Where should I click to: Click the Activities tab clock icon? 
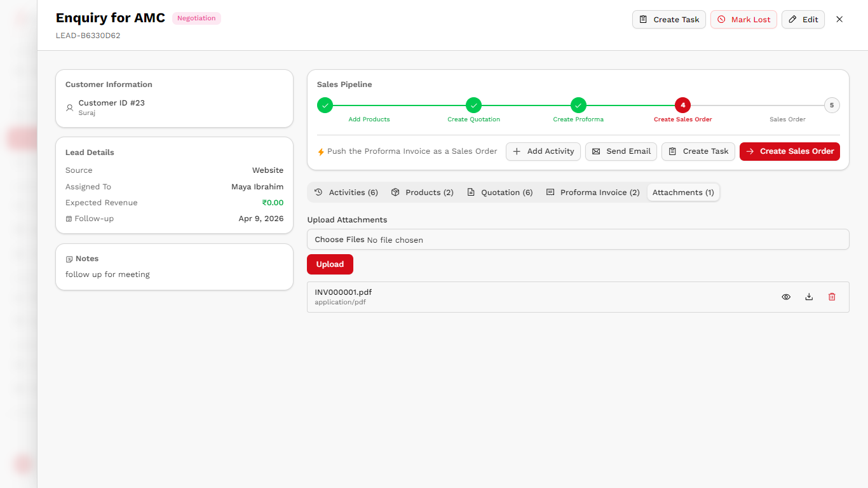pyautogui.click(x=318, y=192)
